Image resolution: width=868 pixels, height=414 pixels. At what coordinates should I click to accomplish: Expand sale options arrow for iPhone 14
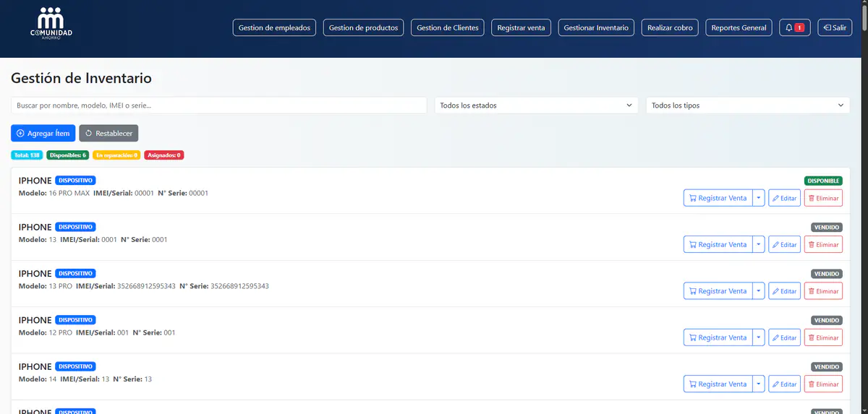[x=759, y=384]
